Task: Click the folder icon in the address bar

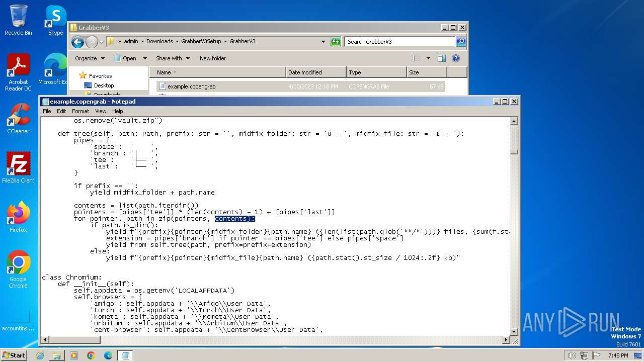Action: [x=111, y=42]
